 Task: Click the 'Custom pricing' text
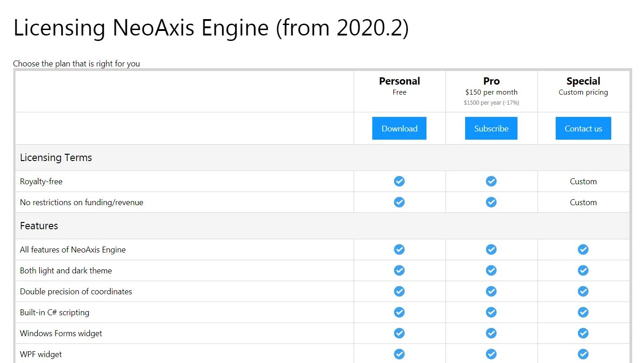[583, 92]
